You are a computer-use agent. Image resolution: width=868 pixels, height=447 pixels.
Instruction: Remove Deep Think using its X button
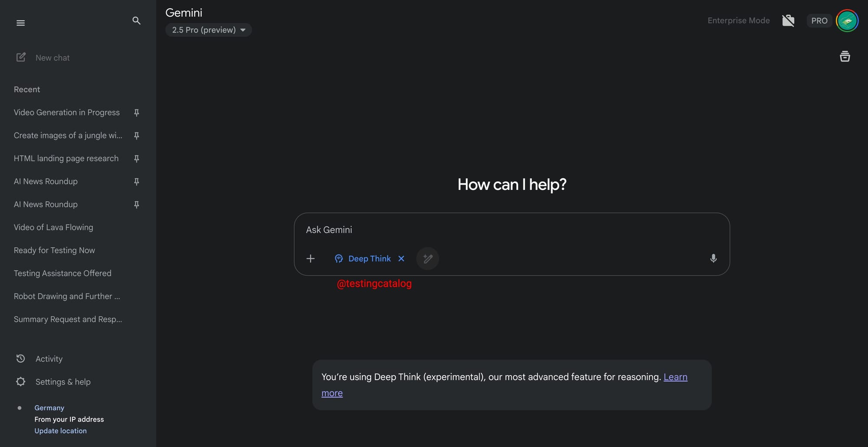401,258
